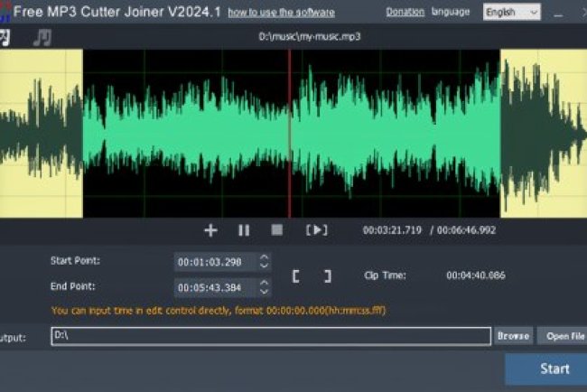Switch to the joiner music-notes icon
The image size is (587, 392).
pyautogui.click(x=42, y=37)
